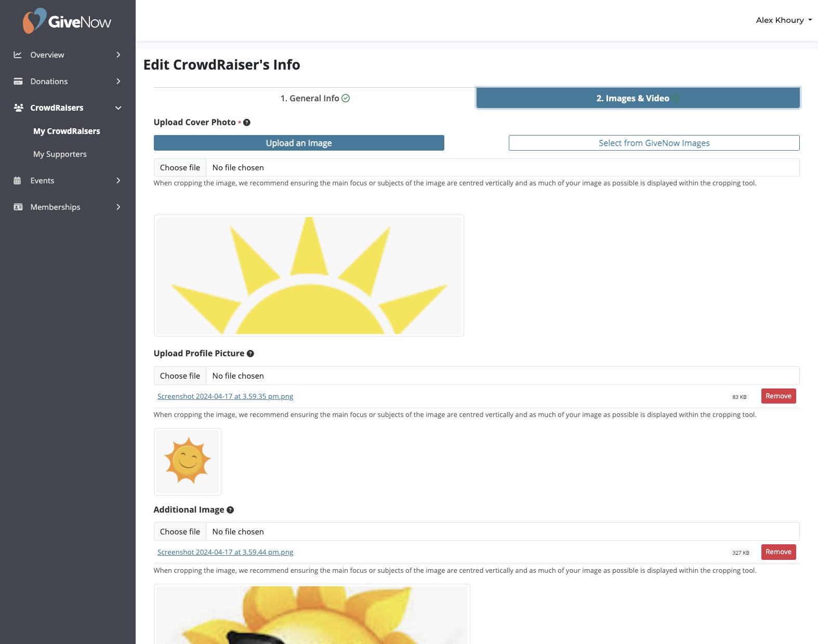Click the Additional Image help icon

coord(230,510)
